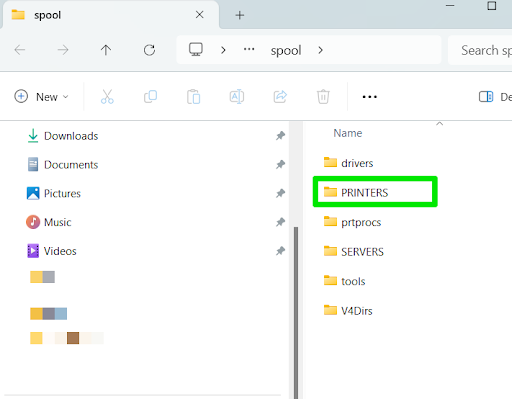
Task: Minimize the File Explorer window
Action: 450,6
